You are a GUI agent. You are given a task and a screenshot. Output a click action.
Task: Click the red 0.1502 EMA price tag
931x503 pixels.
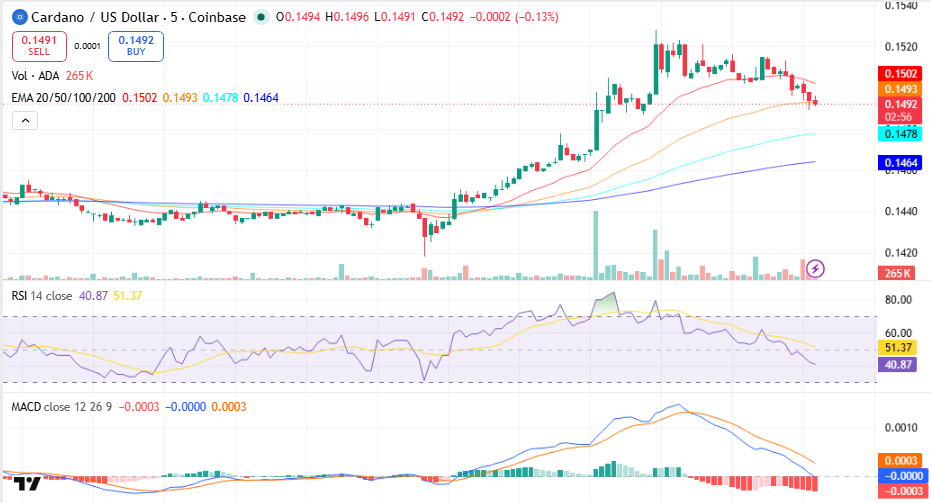pos(900,74)
